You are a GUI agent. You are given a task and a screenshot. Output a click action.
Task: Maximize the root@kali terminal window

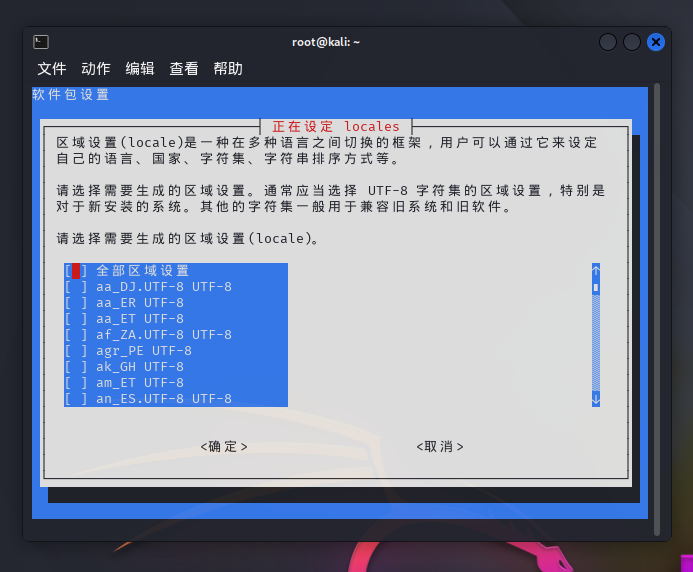coord(632,42)
